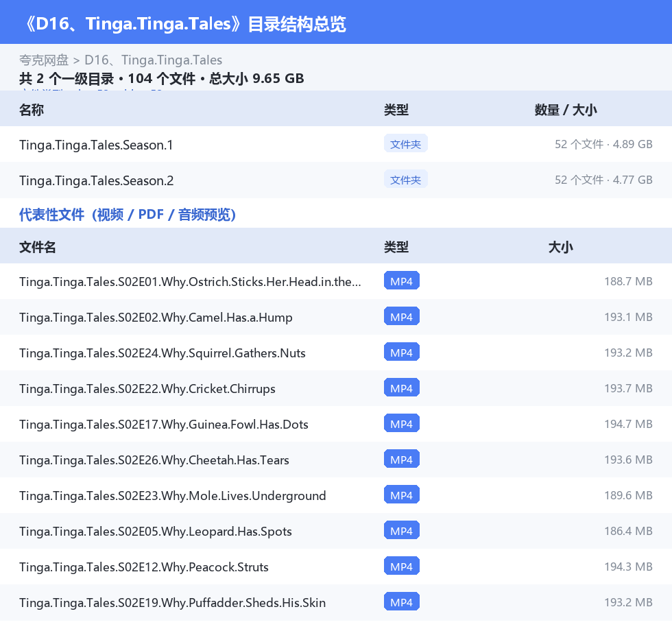Click the MP4 tag on the Mole row

pyautogui.click(x=402, y=495)
